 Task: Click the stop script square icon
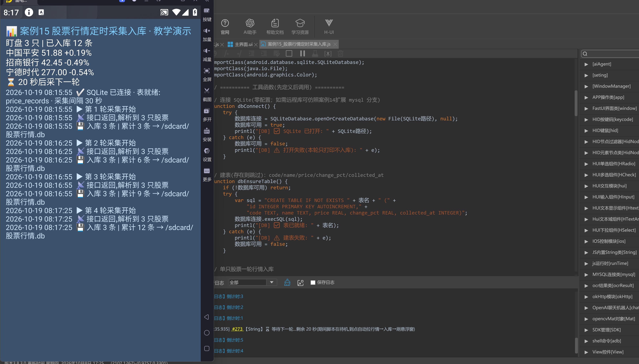point(289,53)
